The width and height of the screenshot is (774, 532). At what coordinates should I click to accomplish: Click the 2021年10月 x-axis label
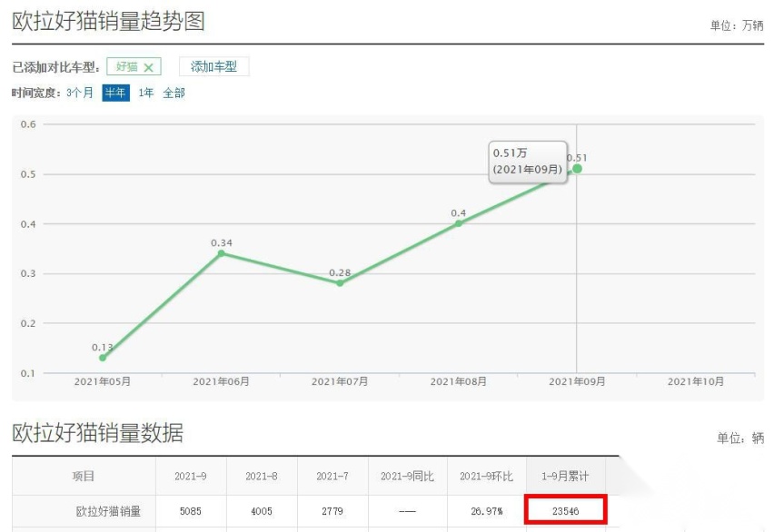point(696,381)
